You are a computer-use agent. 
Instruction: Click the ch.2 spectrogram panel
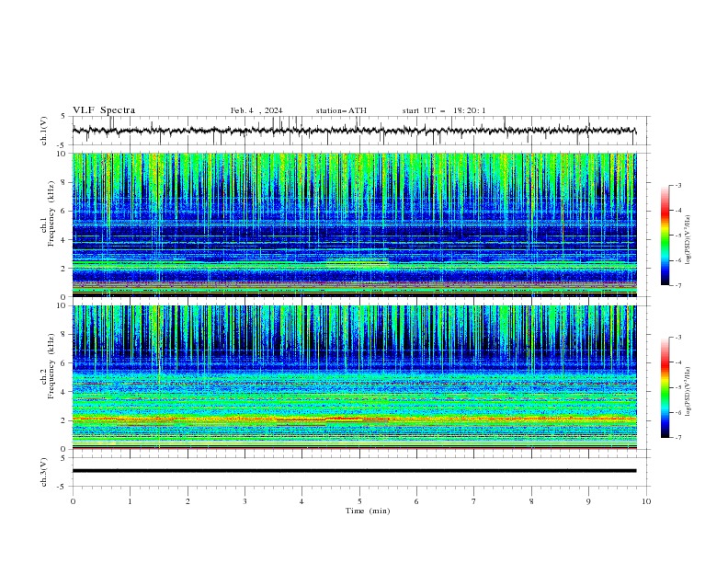point(354,377)
